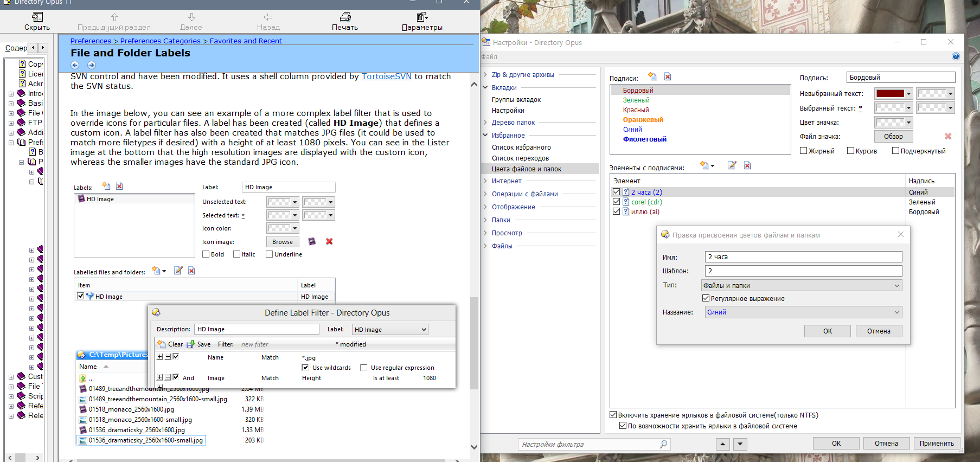The width and height of the screenshot is (980, 462).
Task: Click the back arrow under File and Folder Labels
Action: [x=75, y=65]
